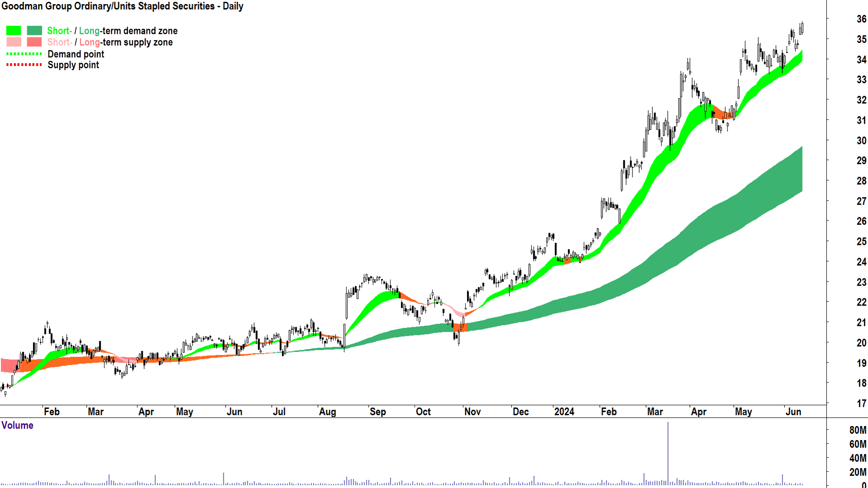Click the red dotted Supply point legend line
868x488 pixels.
coord(24,65)
